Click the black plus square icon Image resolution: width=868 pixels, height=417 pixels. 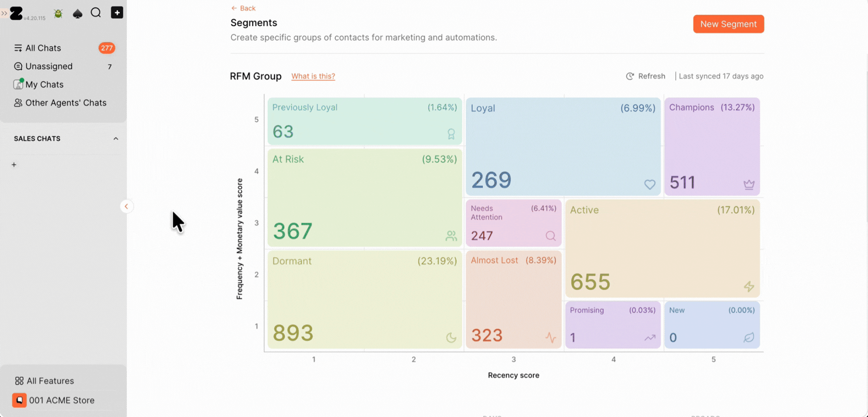point(117,13)
